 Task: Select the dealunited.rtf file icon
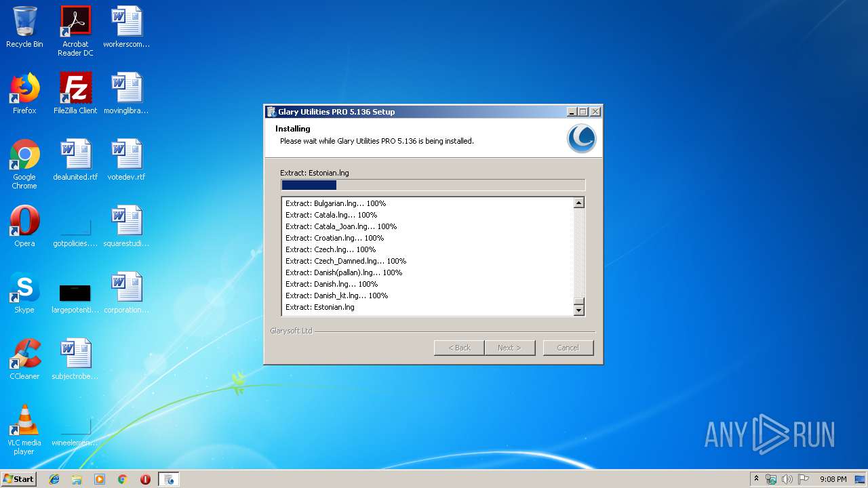75,160
